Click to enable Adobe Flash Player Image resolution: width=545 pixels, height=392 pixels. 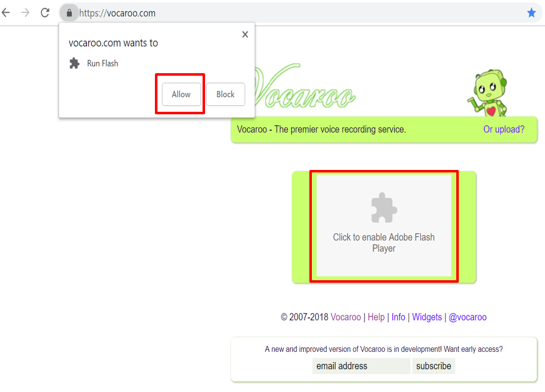pyautogui.click(x=384, y=227)
